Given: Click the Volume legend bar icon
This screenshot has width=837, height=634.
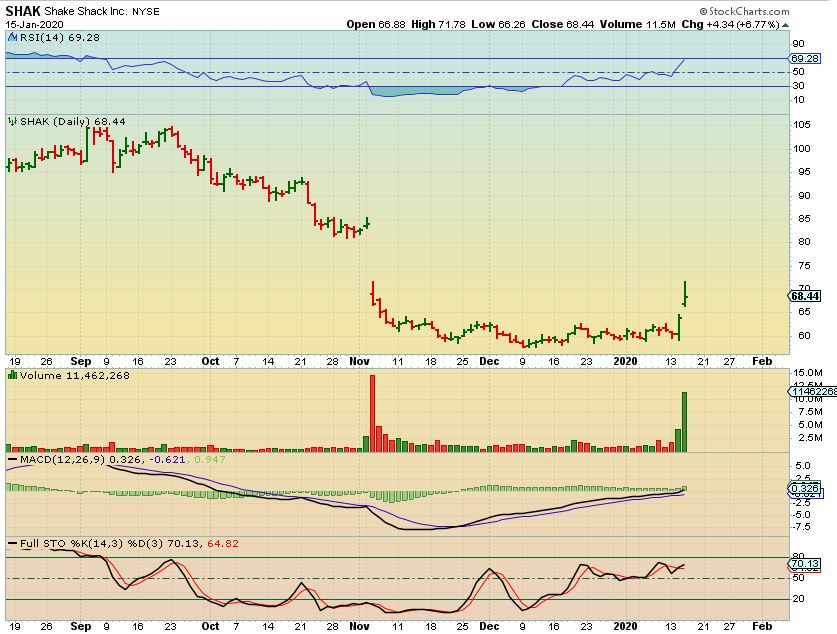Looking at the screenshot, I should [10, 377].
